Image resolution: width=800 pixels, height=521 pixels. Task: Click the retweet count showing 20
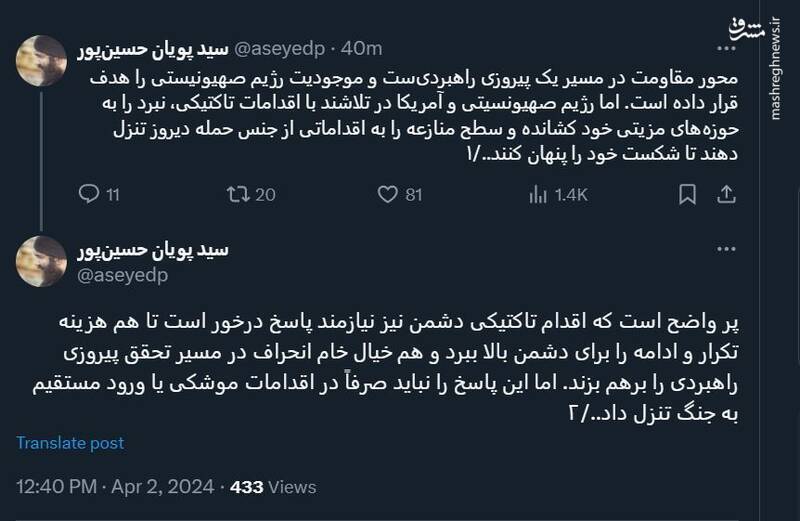click(x=265, y=195)
